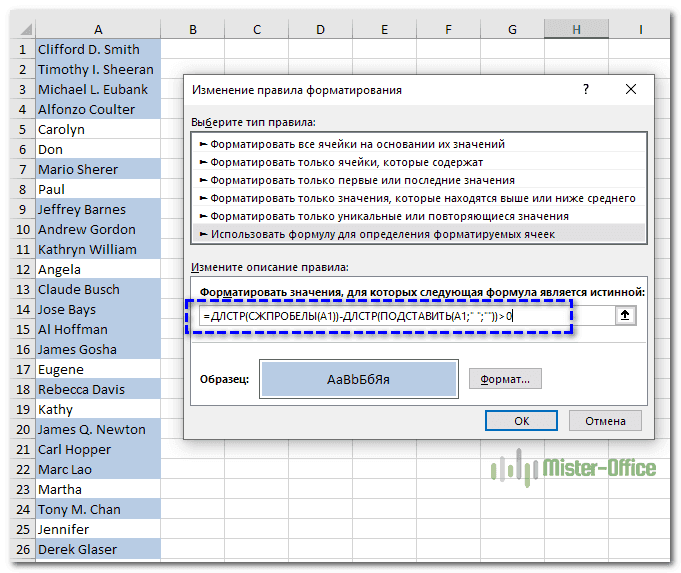Select 'Использовать формулу для определения форматируемых ячеек'

tap(382, 234)
